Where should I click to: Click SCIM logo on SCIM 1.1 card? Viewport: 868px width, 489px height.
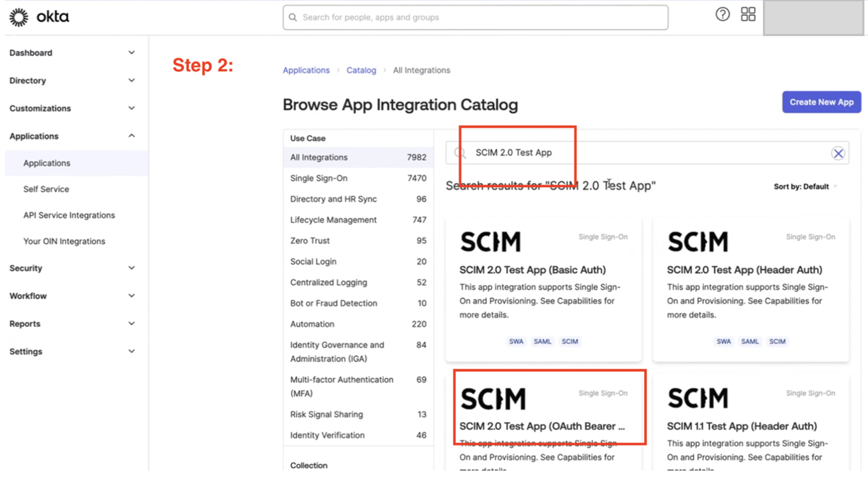(x=698, y=398)
